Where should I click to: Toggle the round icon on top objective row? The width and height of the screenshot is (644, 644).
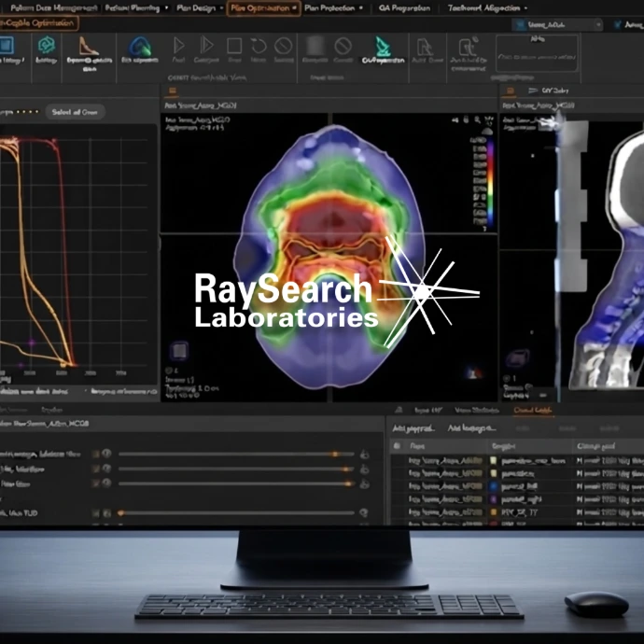coord(106,454)
